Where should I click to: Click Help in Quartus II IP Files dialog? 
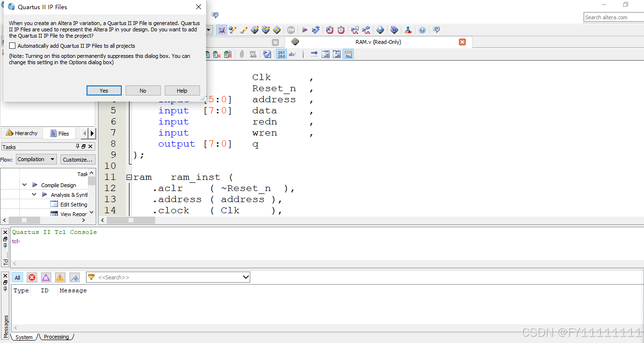coord(182,91)
